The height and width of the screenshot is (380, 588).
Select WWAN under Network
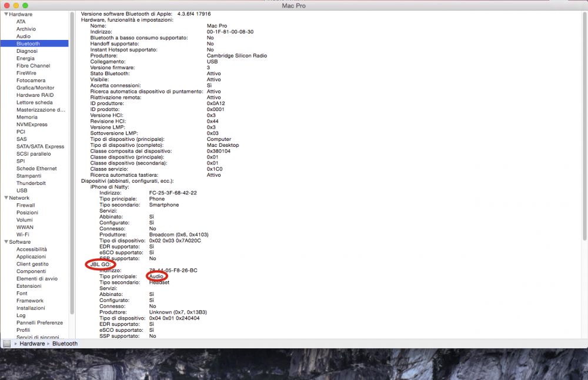click(25, 227)
